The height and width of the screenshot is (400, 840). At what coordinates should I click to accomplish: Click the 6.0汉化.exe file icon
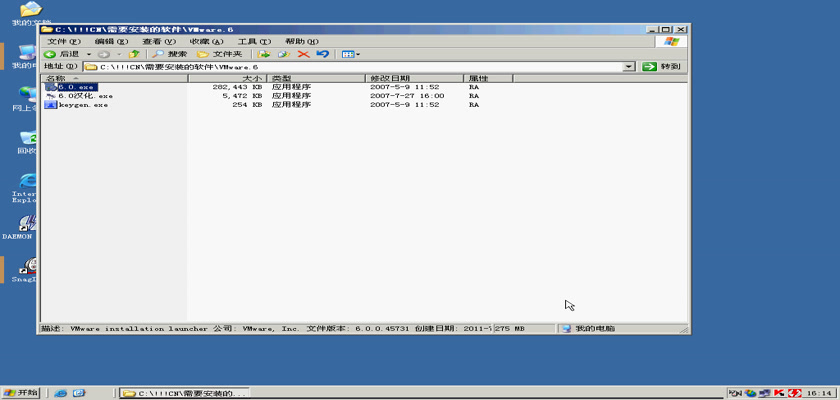tap(51, 96)
